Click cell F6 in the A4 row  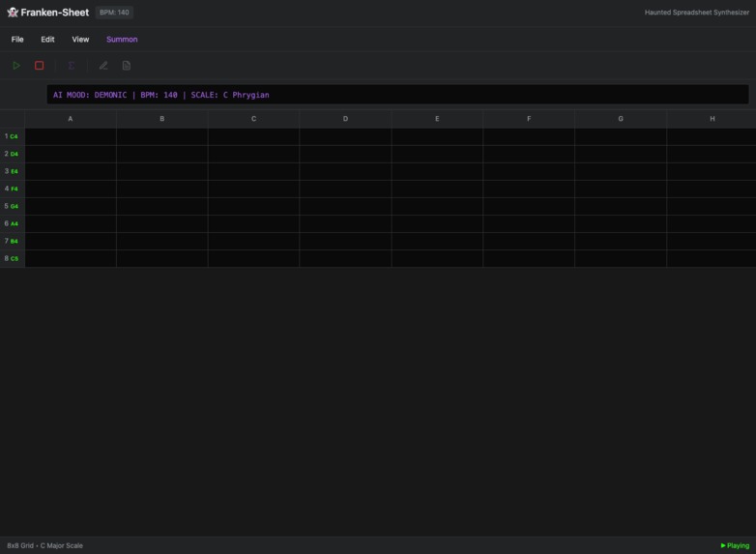tap(529, 223)
